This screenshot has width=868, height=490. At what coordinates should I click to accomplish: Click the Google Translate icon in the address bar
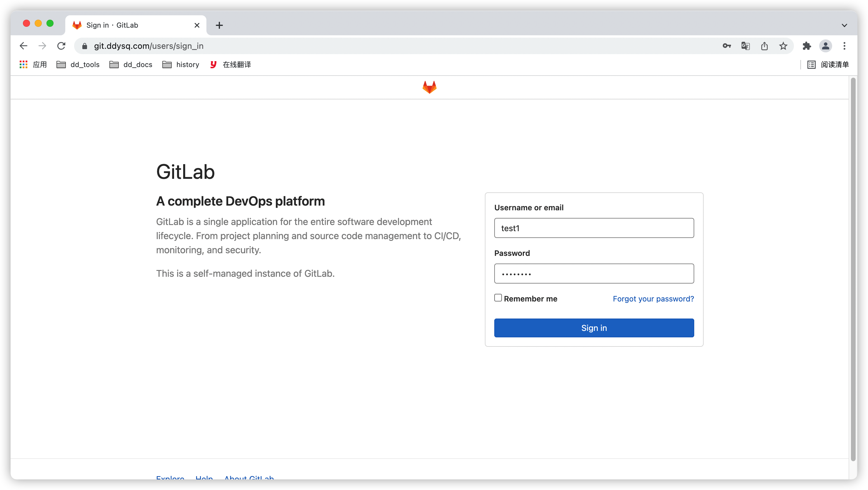[x=745, y=46]
